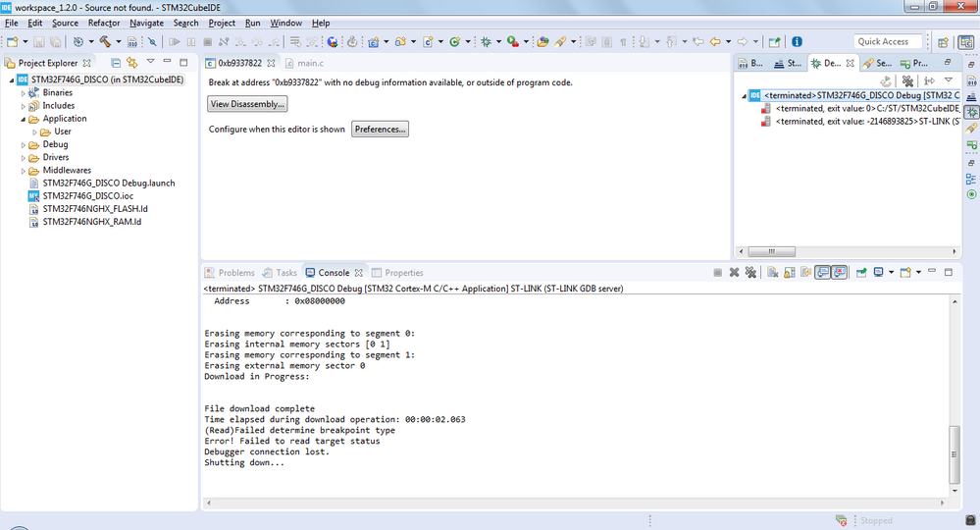Click the Collapse All icon in Project Explorer

coord(116,63)
